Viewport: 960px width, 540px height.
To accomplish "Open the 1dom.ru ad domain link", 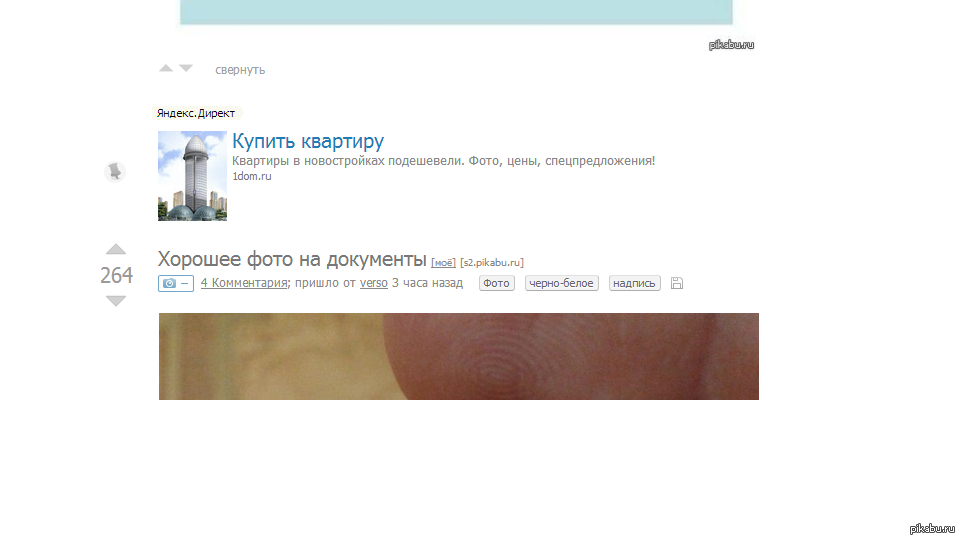I will point(252,176).
